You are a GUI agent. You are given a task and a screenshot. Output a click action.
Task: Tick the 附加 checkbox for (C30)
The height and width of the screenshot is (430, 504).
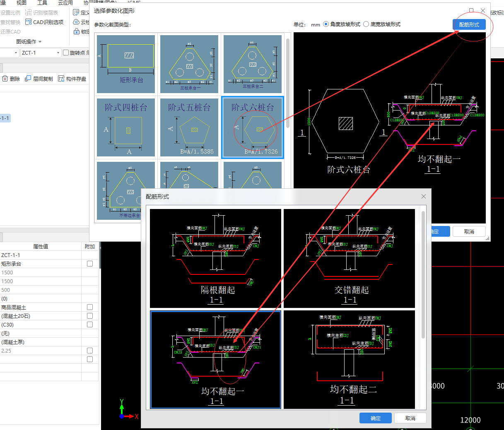click(x=90, y=324)
